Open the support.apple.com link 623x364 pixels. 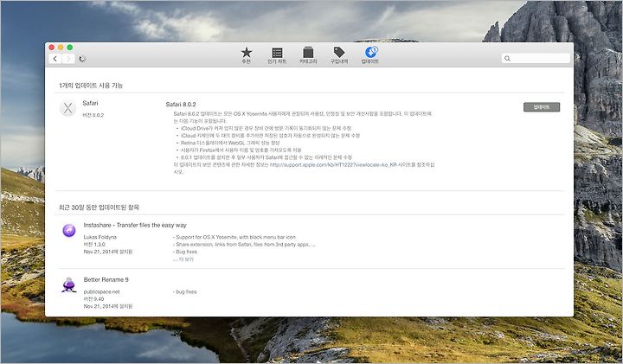coord(333,165)
